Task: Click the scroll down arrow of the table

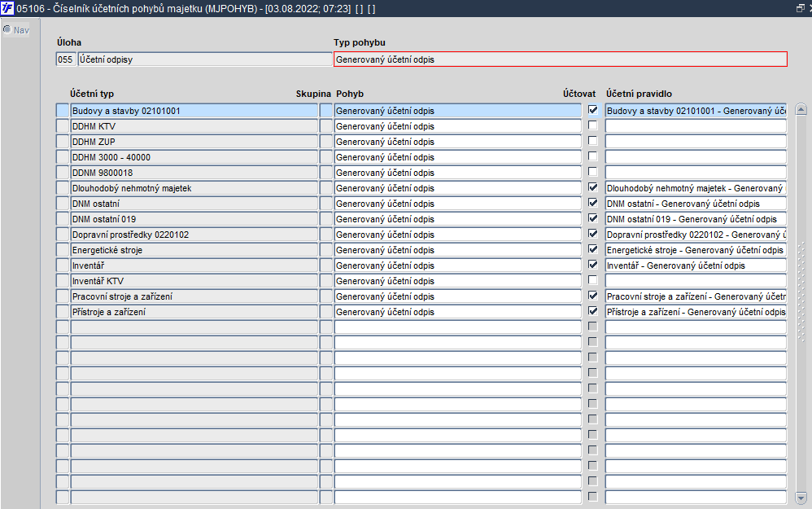Action: (x=801, y=498)
